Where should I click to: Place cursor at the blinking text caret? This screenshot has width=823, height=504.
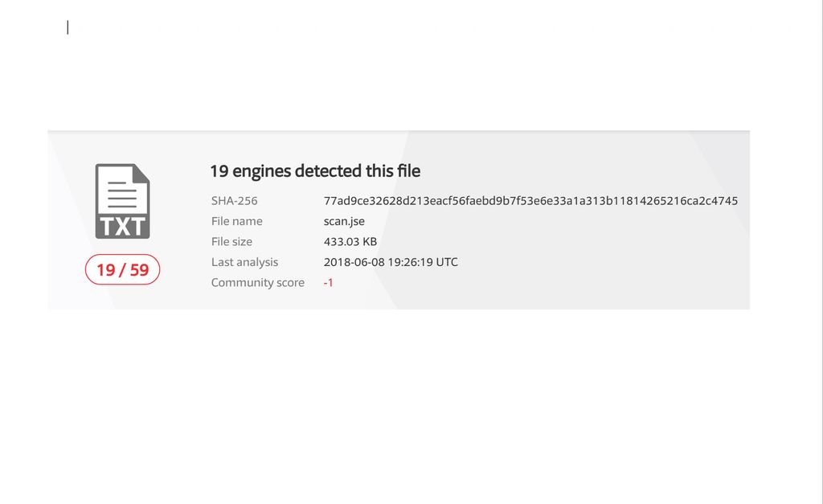(x=68, y=27)
